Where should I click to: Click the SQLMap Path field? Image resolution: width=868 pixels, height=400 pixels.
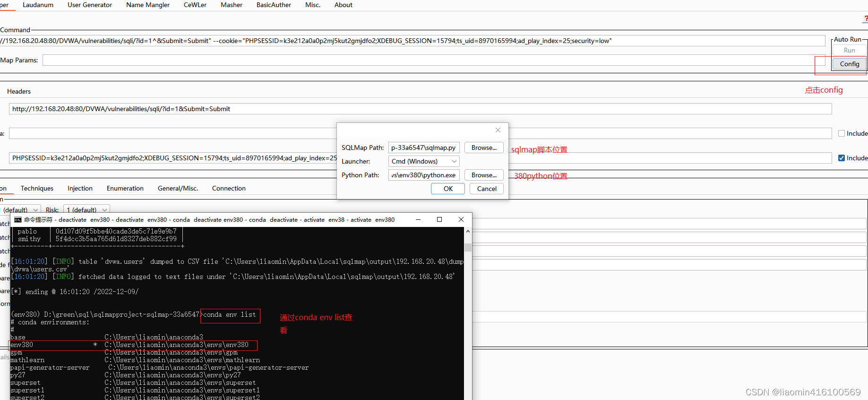(424, 148)
